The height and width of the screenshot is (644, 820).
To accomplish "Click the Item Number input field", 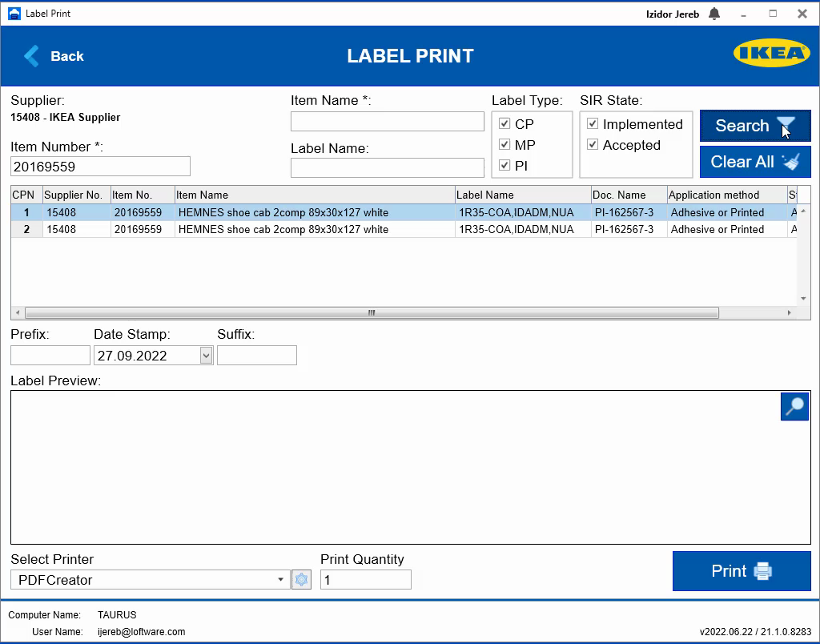I will (100, 167).
